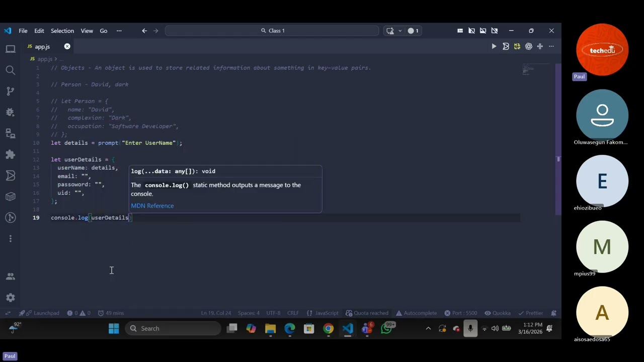Close the app.js tab
Viewport: 644px width, 362px height.
pyautogui.click(x=67, y=46)
